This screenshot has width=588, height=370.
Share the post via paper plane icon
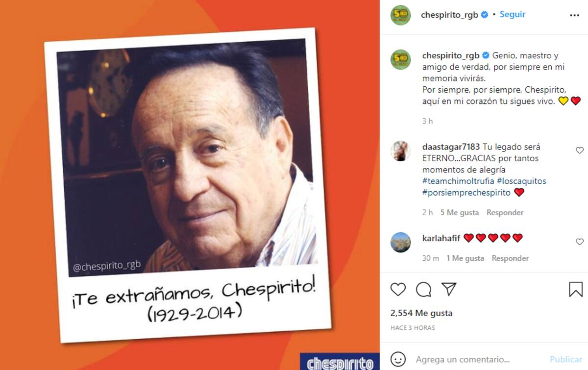point(449,289)
